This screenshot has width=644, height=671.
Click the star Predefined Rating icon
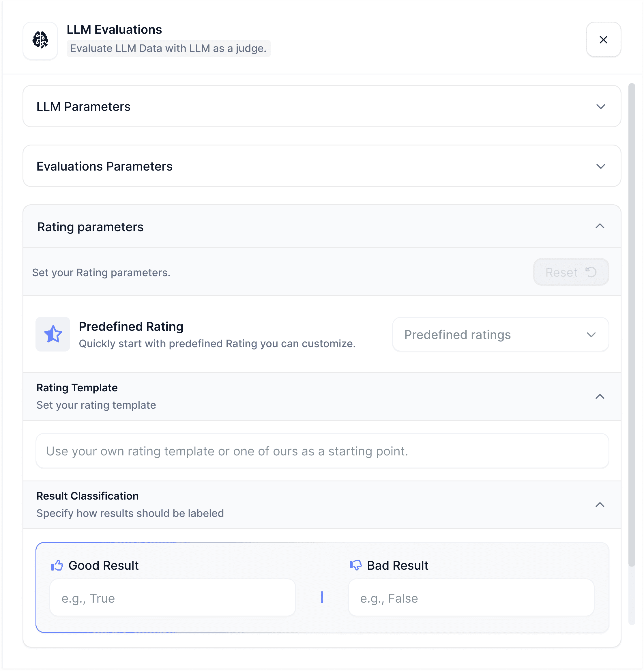[53, 334]
